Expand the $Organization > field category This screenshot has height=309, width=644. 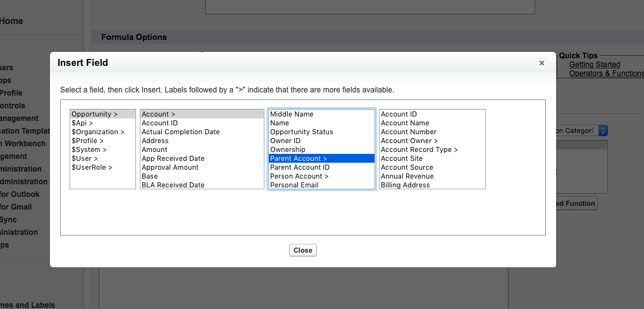click(98, 132)
